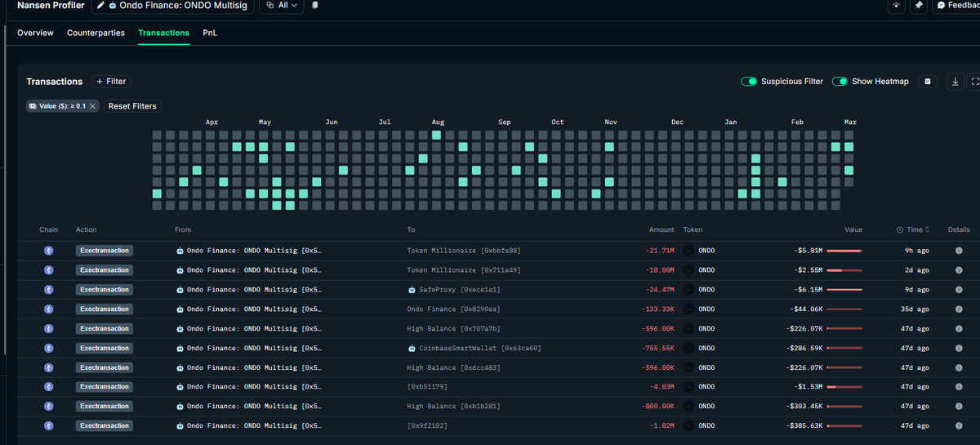Click Ethereum chain icon in the 9h ago row
This screenshot has width=980, height=445.
click(x=48, y=251)
